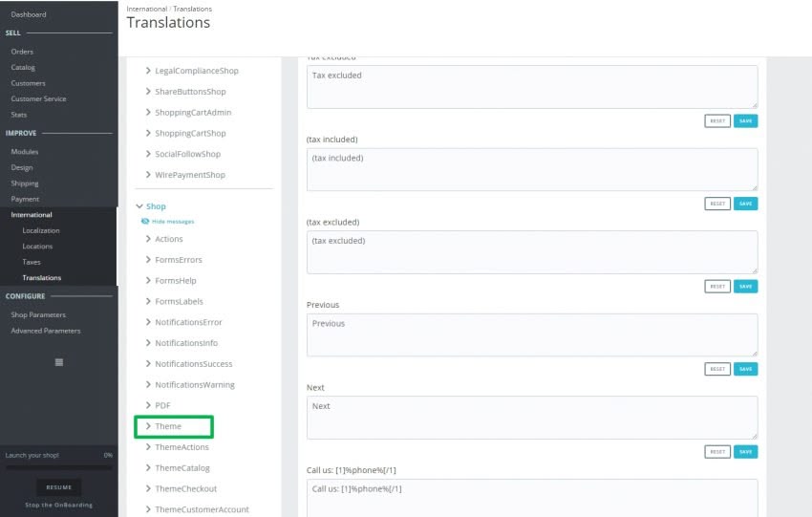The image size is (812, 517).
Task: Reset the Next translation
Action: point(717,452)
